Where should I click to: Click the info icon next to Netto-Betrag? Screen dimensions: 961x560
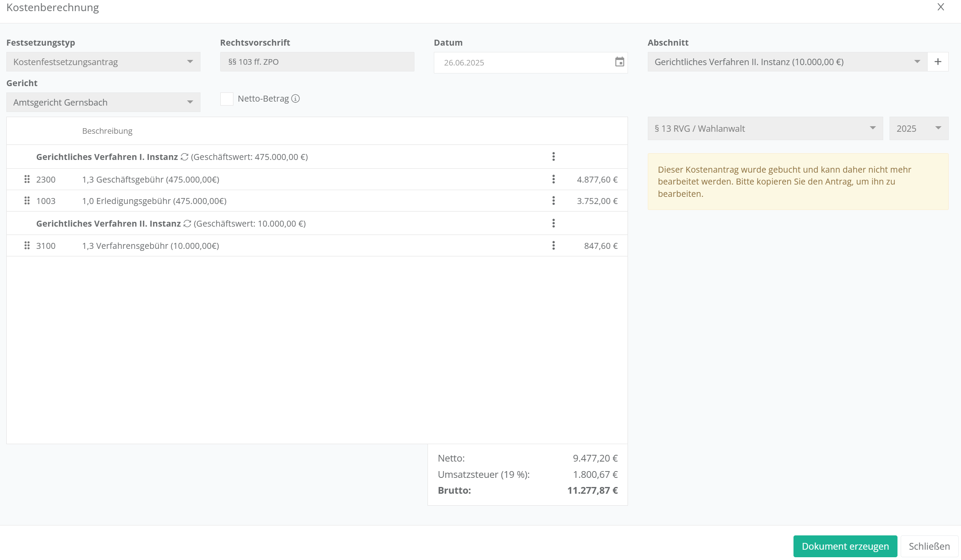pyautogui.click(x=295, y=99)
